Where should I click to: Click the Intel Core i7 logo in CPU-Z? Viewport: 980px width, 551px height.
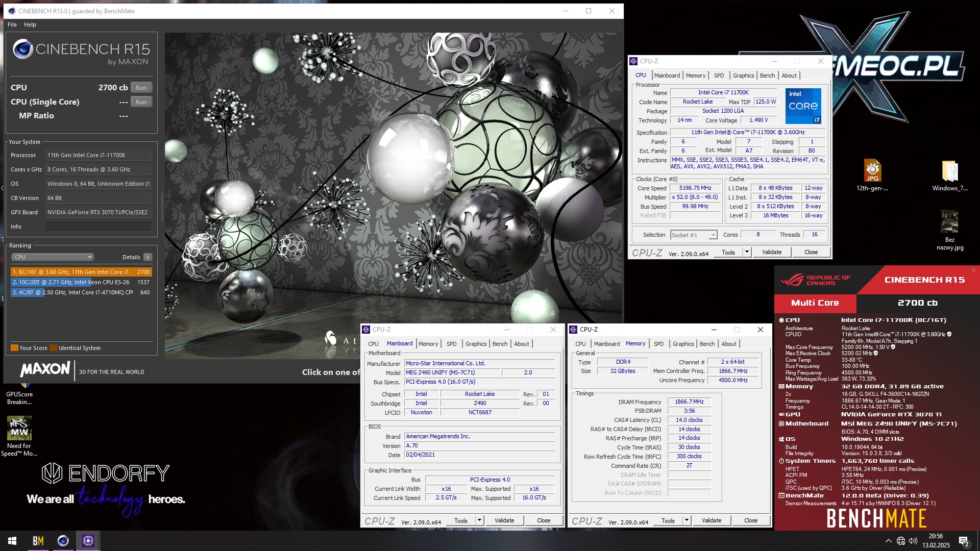(x=803, y=106)
